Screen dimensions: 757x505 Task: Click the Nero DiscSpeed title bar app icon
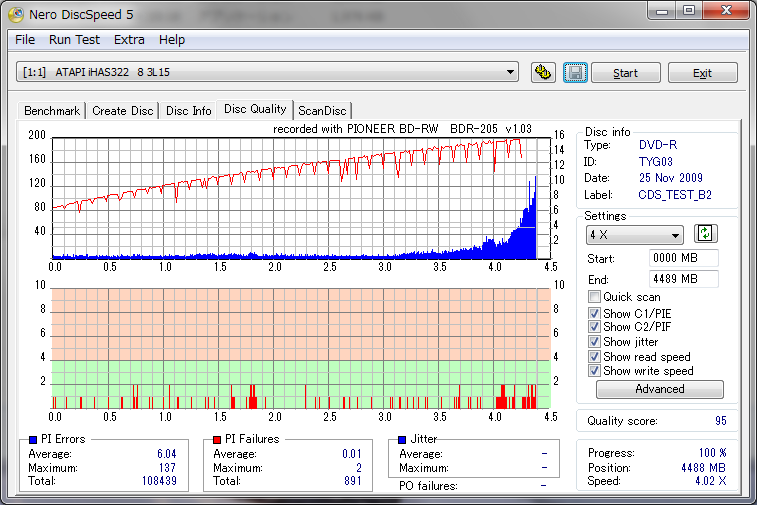[x=16, y=14]
